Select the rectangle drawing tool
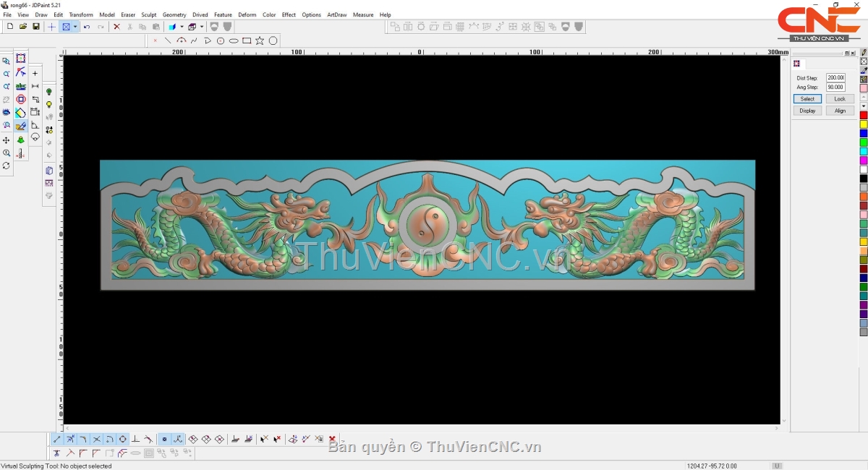Screen dimensions: 868x470 click(x=247, y=41)
